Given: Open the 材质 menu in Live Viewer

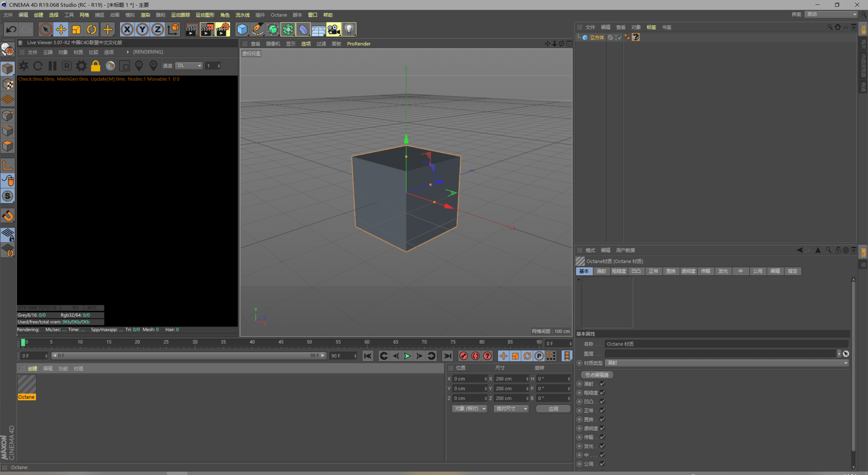Looking at the screenshot, I should [x=78, y=52].
